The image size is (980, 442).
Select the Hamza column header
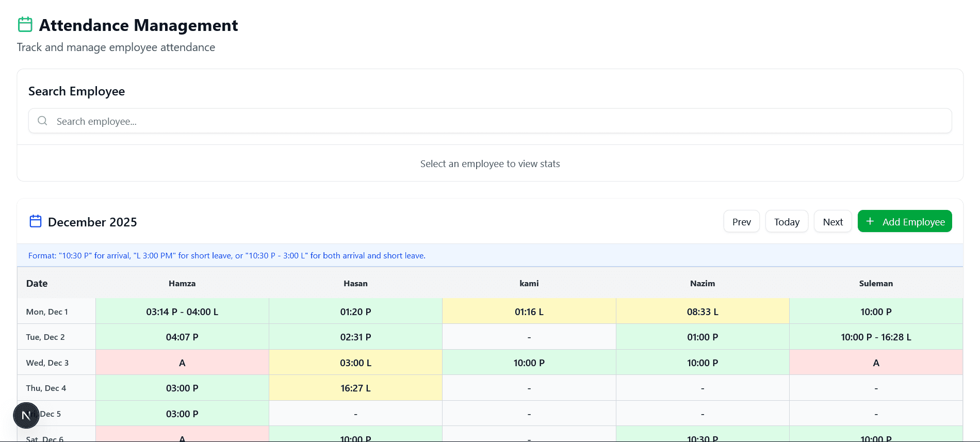tap(182, 283)
